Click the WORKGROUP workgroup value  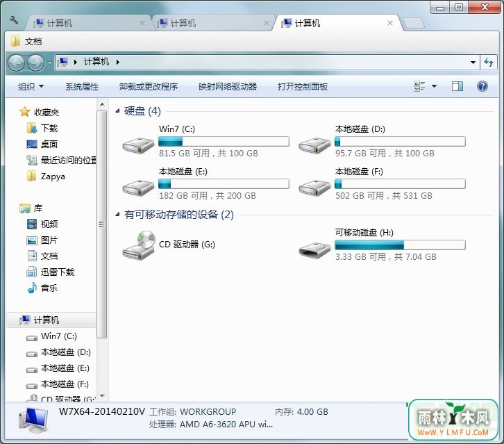coord(208,412)
